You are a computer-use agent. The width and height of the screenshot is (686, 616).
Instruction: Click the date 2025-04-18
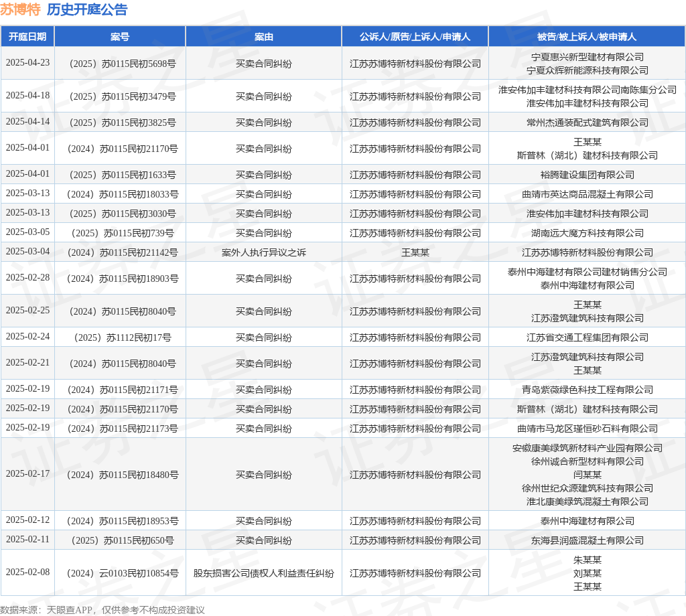[x=27, y=95]
